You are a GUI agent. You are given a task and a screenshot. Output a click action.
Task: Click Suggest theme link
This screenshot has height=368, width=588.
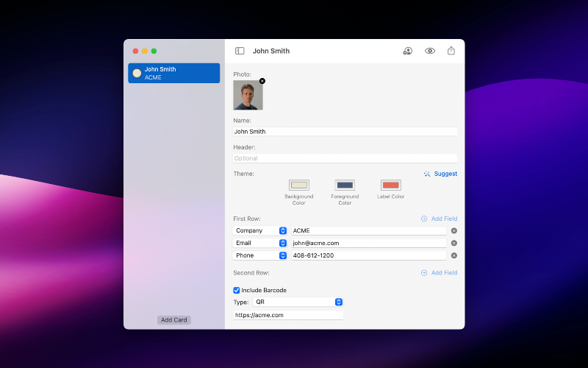click(x=445, y=174)
